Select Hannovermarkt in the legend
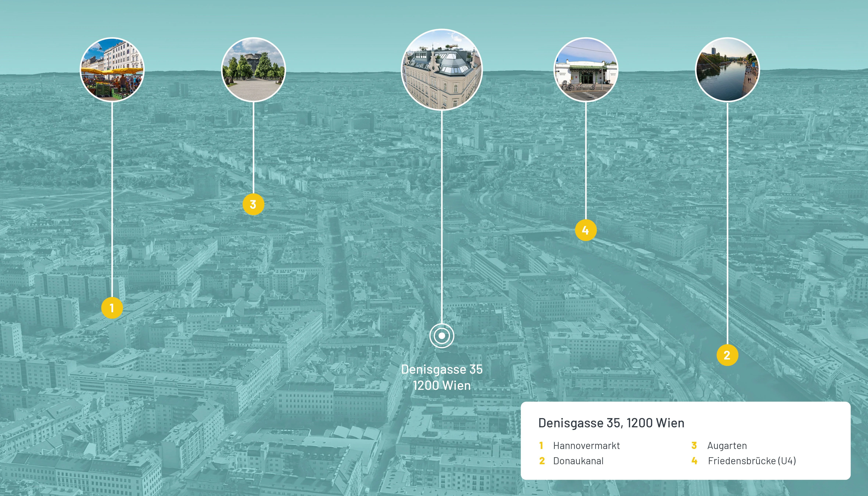This screenshot has width=868, height=496. pyautogui.click(x=586, y=446)
